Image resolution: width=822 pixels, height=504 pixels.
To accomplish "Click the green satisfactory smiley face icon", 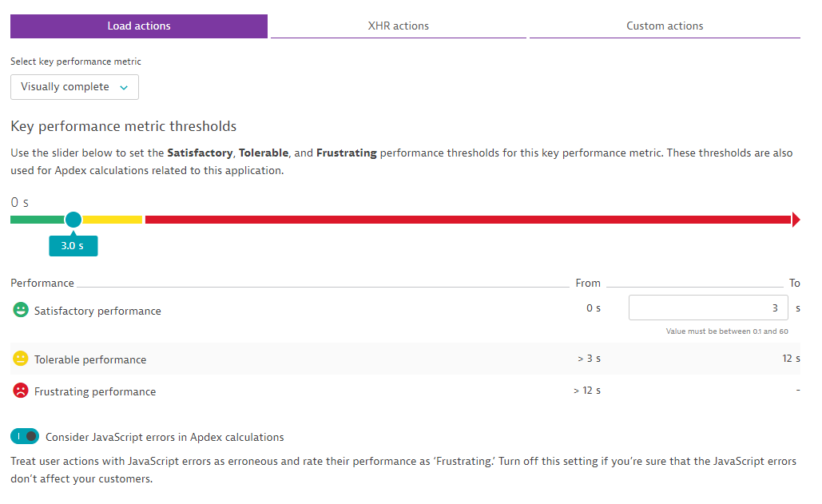I will point(21,310).
